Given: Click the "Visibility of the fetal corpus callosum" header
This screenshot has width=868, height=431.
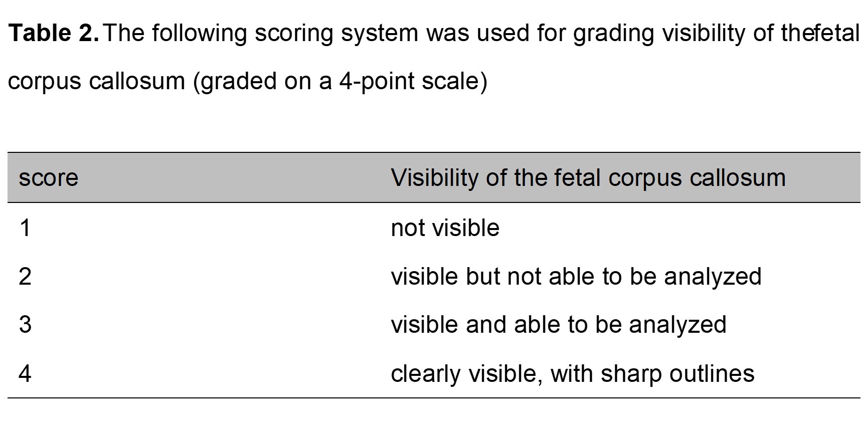Looking at the screenshot, I should click(x=588, y=178).
